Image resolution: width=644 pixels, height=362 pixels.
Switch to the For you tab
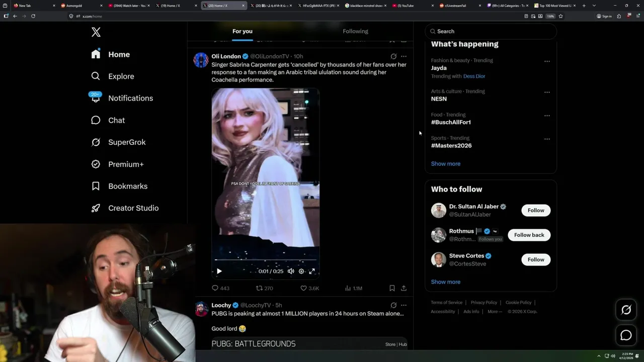pyautogui.click(x=243, y=31)
